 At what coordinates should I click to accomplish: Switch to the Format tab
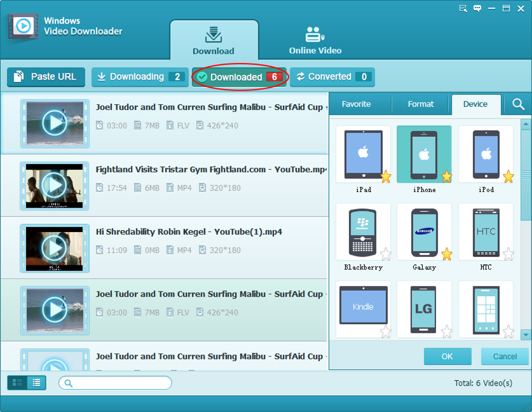coord(421,104)
